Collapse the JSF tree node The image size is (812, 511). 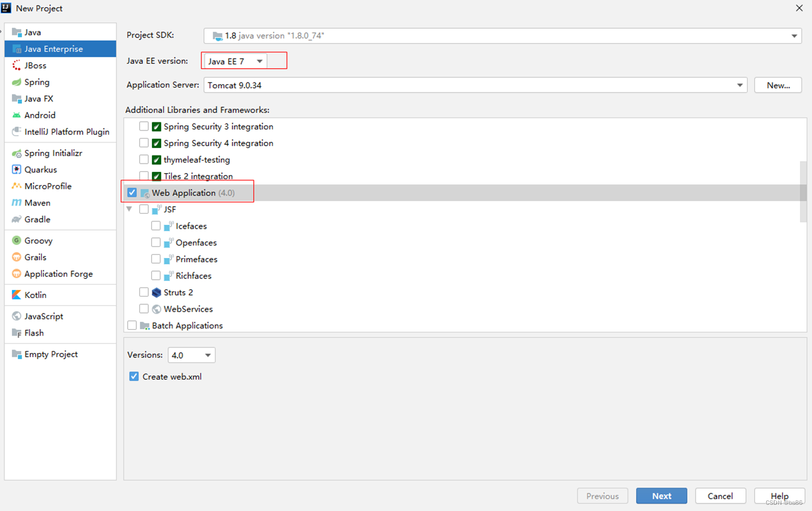(129, 209)
